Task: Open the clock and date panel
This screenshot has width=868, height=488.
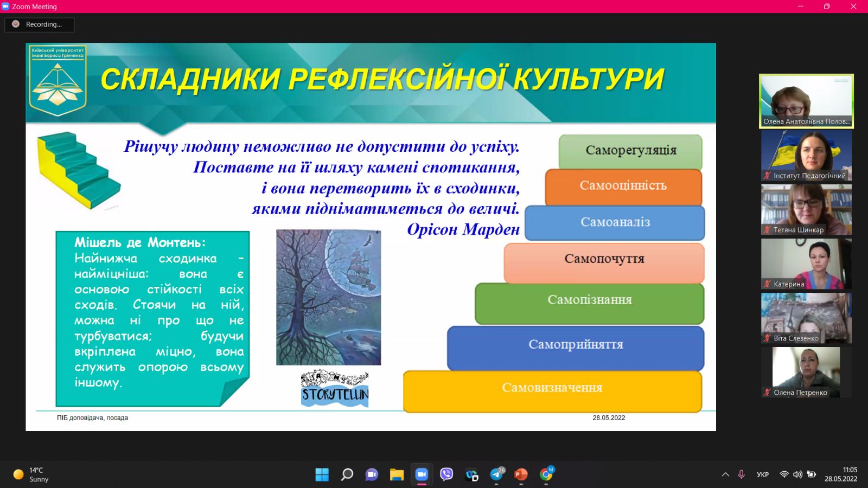Action: point(841,474)
